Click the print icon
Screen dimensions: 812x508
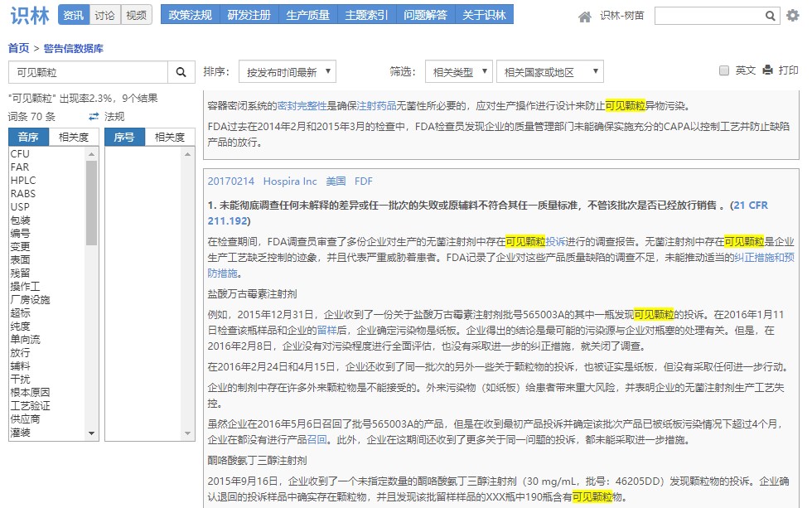click(767, 70)
